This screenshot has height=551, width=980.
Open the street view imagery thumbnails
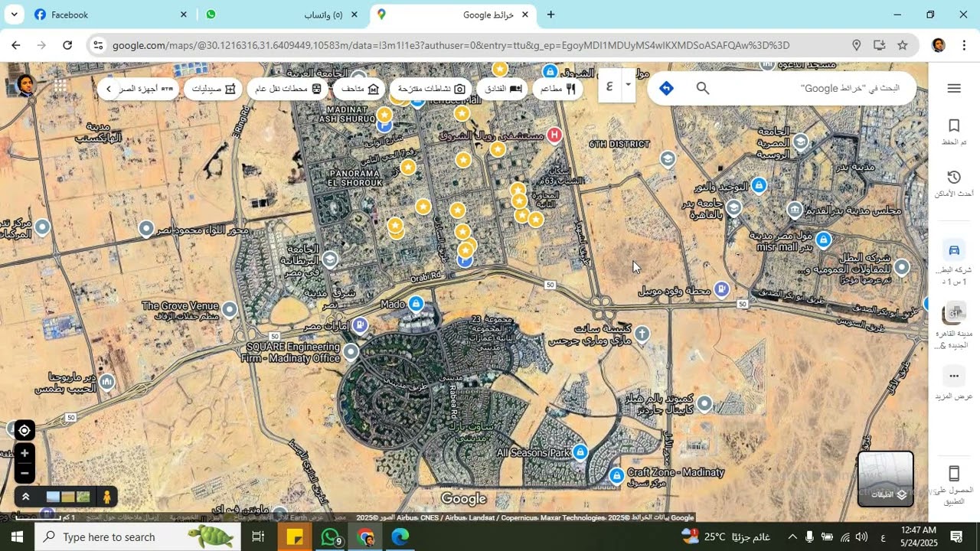coord(68,497)
